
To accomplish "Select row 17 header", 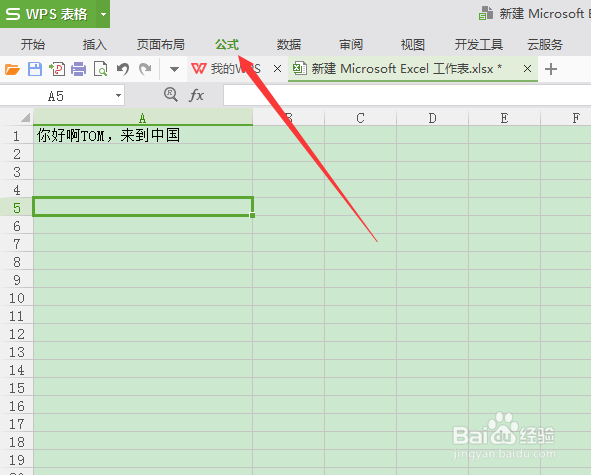I will 16,424.
